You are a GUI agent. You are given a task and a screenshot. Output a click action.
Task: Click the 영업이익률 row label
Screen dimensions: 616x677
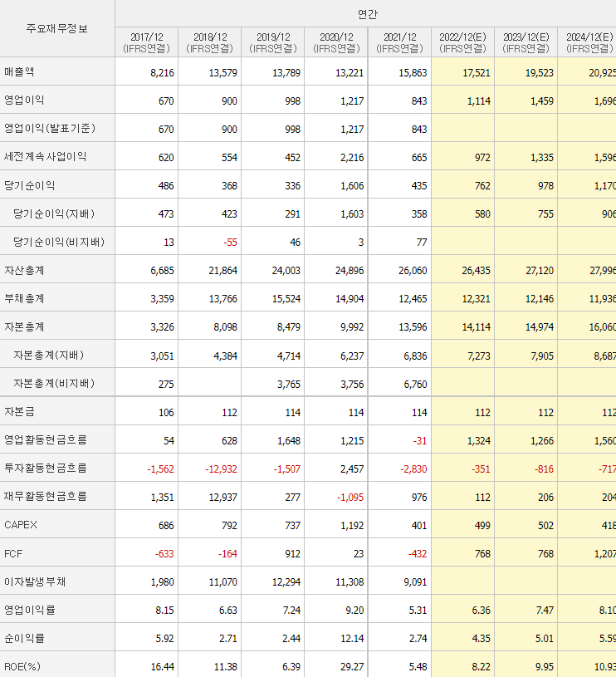pos(30,610)
